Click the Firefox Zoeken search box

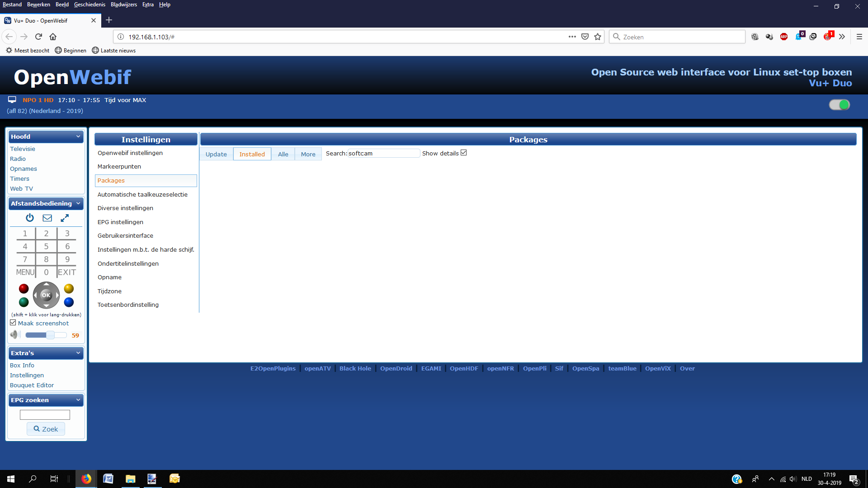point(677,37)
